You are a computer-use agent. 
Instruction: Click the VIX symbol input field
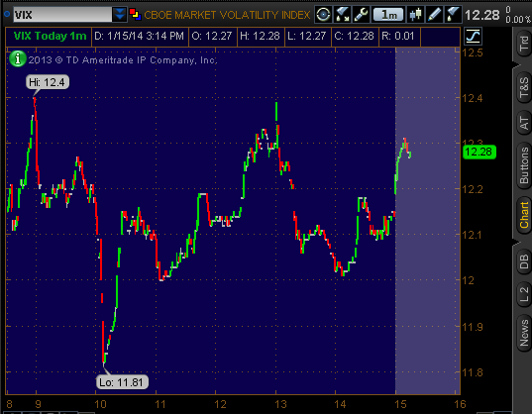coord(62,15)
